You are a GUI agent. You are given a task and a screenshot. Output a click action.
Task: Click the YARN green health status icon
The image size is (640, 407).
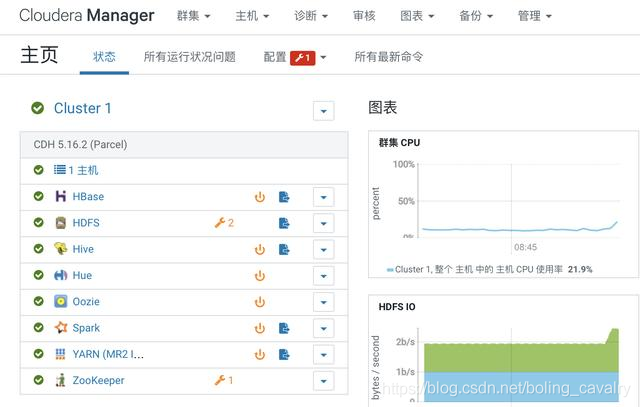(38, 354)
